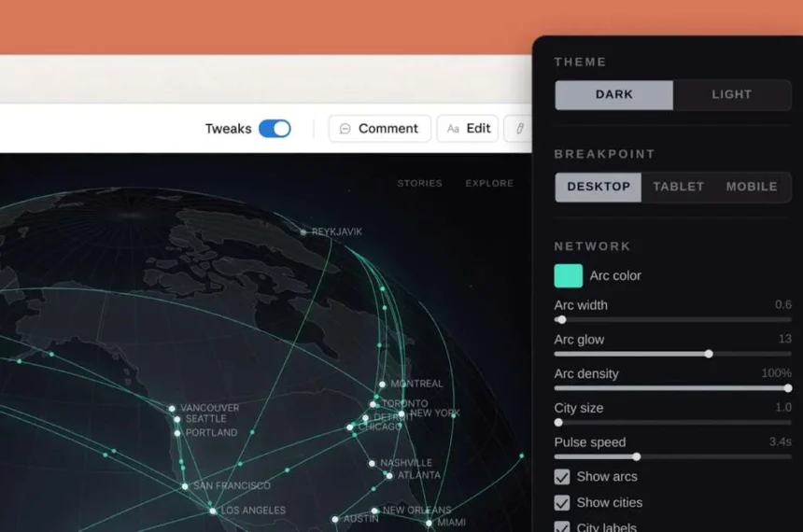
Task: Open the Arc color swatch
Action: (569, 275)
